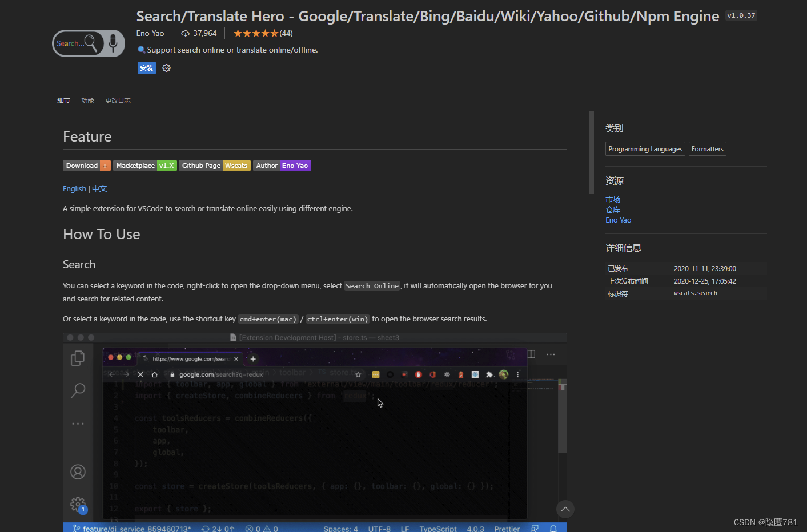Click the Explorer files icon in the sidebar
The height and width of the screenshot is (532, 807).
point(78,358)
